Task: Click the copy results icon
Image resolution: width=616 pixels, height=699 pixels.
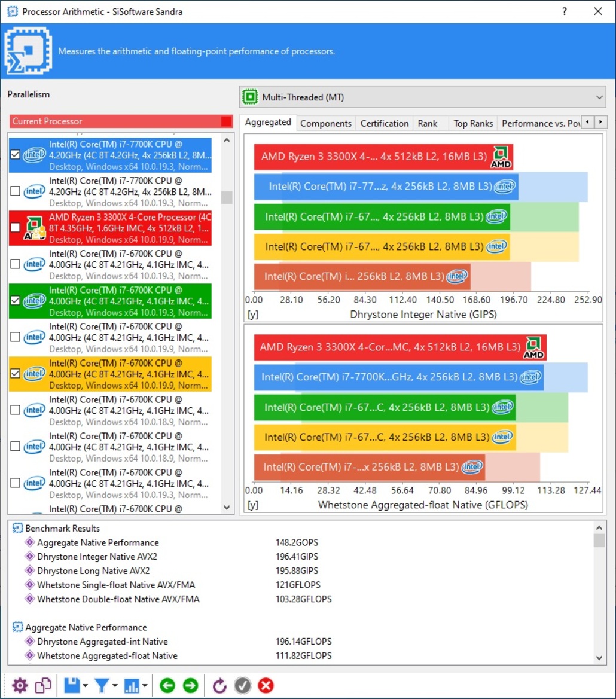Action: coord(43,686)
